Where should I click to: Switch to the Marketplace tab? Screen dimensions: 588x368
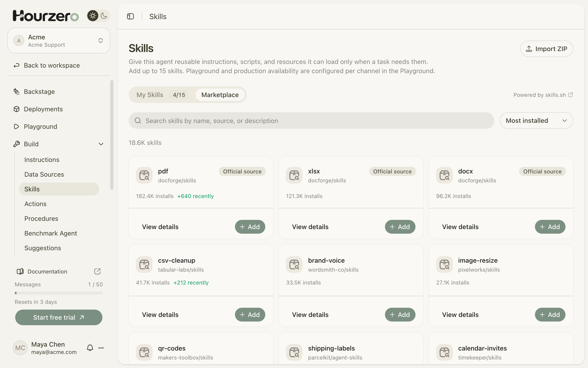click(x=220, y=95)
